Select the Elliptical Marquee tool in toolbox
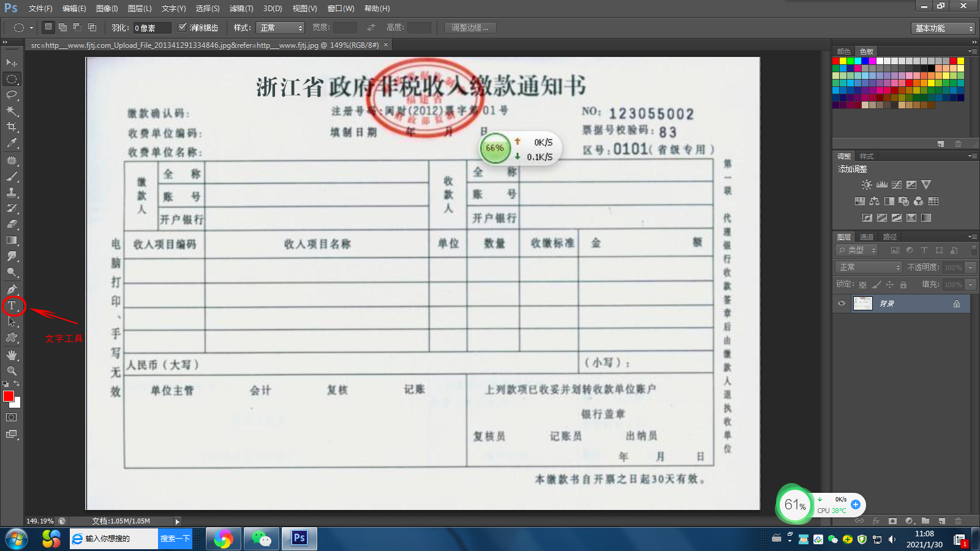This screenshot has height=551, width=980. coord(12,79)
